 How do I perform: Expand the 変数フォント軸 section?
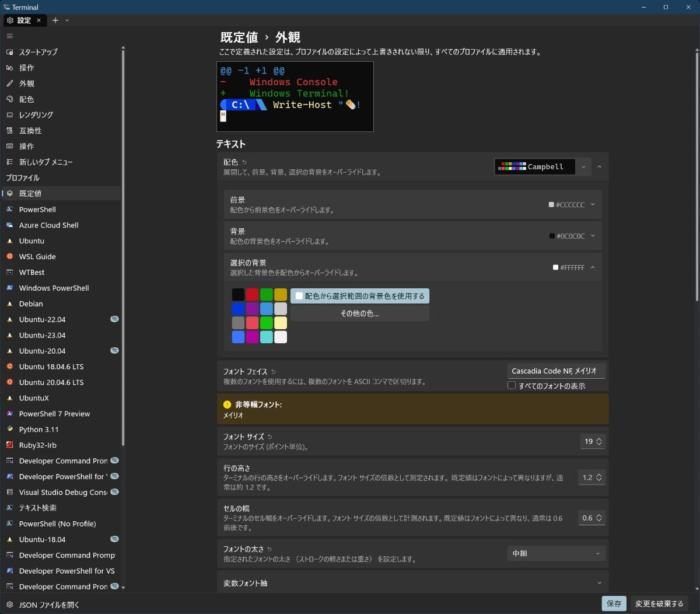coord(412,582)
